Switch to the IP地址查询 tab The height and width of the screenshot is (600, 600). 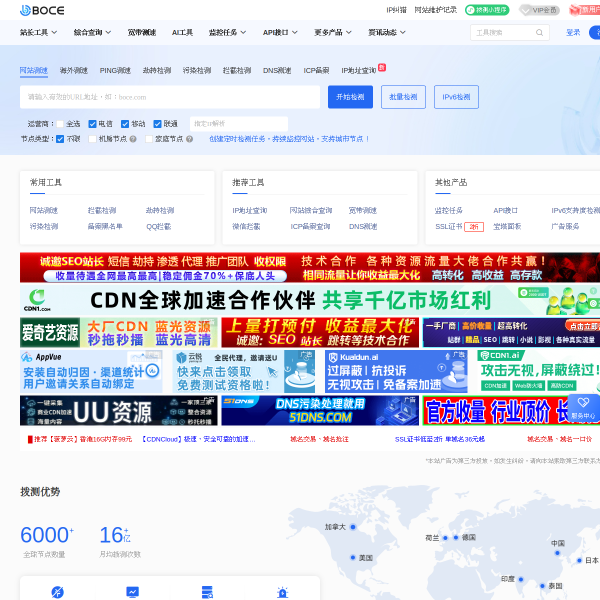359,70
